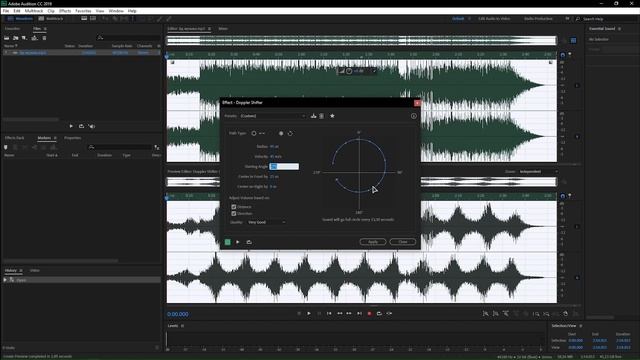
Task: Show spectral pitch display
Action: [93, 19]
